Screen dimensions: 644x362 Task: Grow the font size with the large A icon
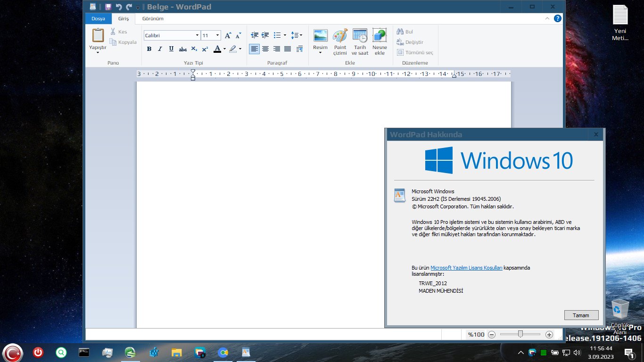(228, 35)
